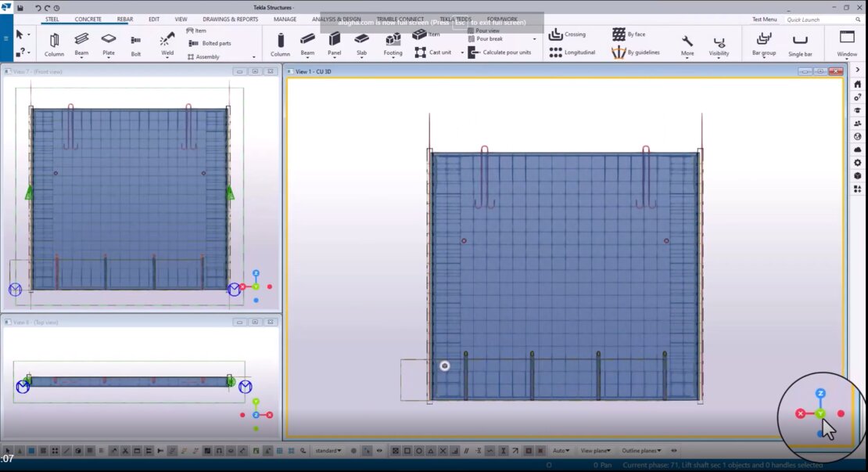Choose rebar By face

tap(629, 34)
